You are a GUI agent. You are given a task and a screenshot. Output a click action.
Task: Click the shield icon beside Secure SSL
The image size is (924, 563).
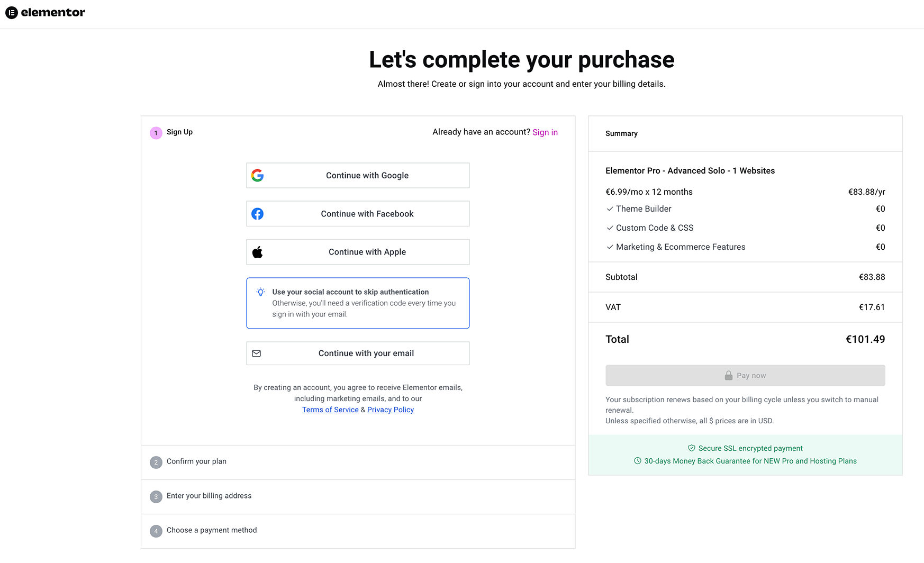coord(691,448)
